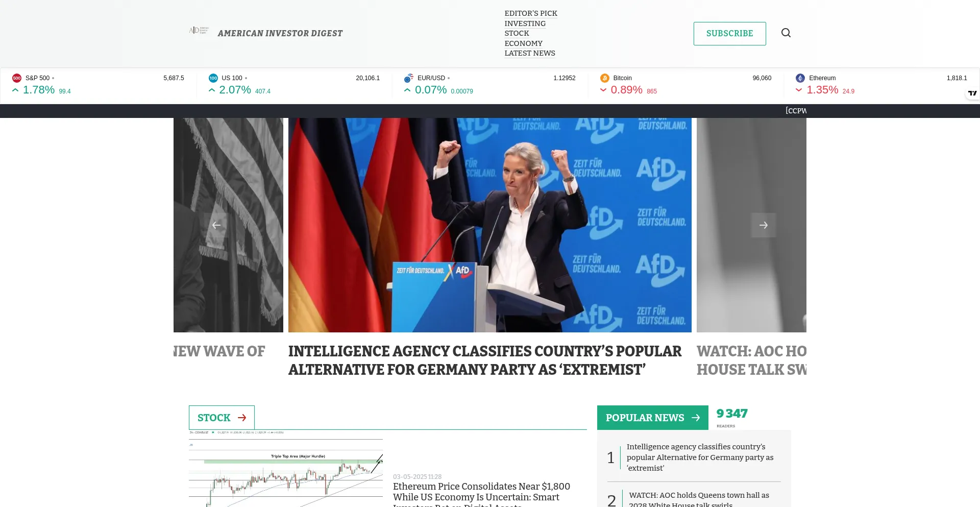Open the Editor's Pick menu item
Viewport: 980px width, 507px height.
pos(531,13)
